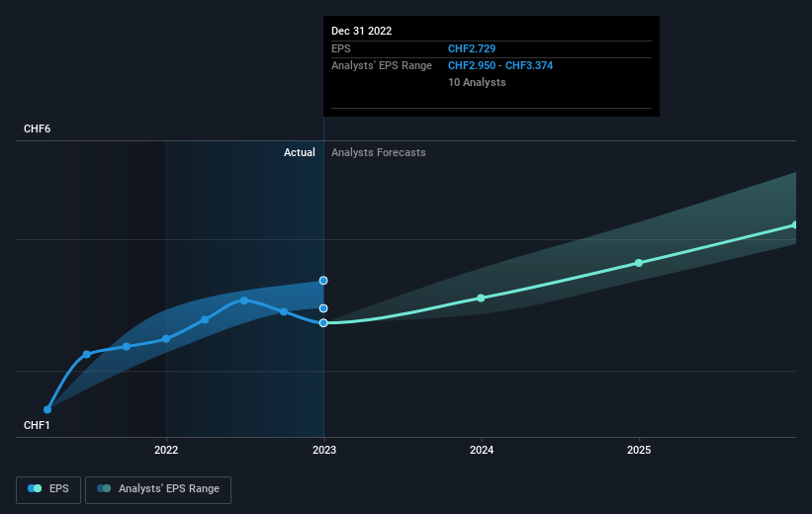Click the CHF6 y-axis label
The width and height of the screenshot is (812, 514).
point(38,128)
